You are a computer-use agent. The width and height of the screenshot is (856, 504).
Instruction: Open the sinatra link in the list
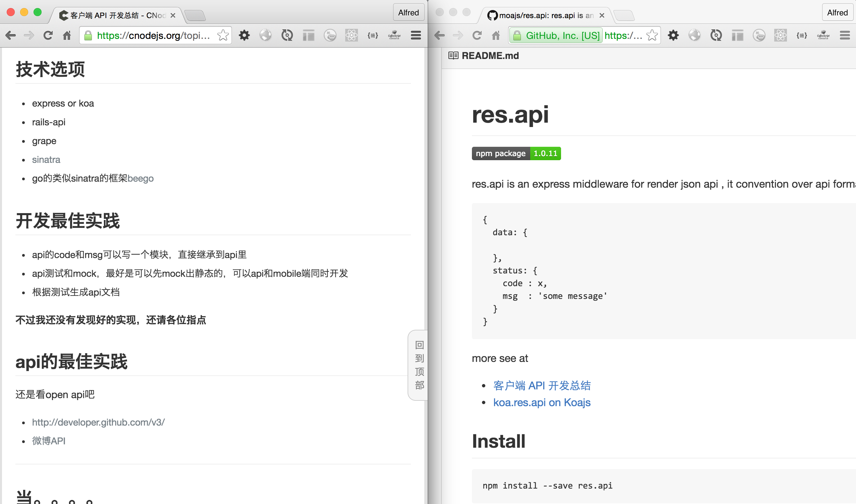tap(46, 160)
